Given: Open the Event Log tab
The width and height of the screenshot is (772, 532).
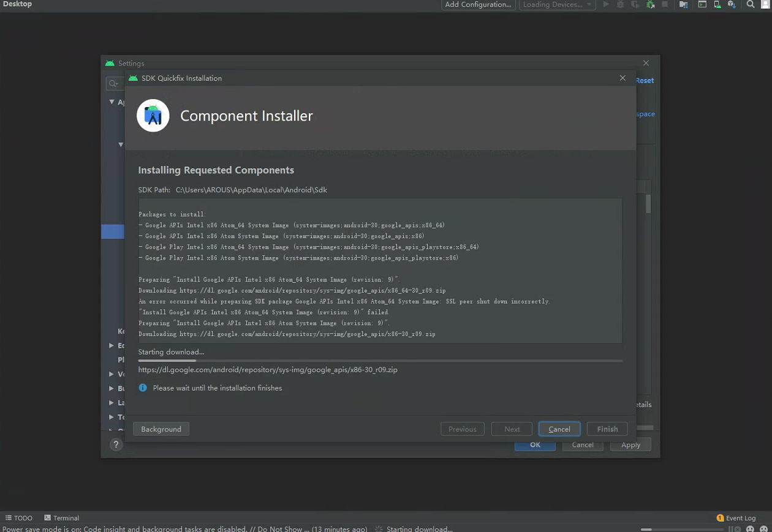Looking at the screenshot, I should [x=736, y=518].
